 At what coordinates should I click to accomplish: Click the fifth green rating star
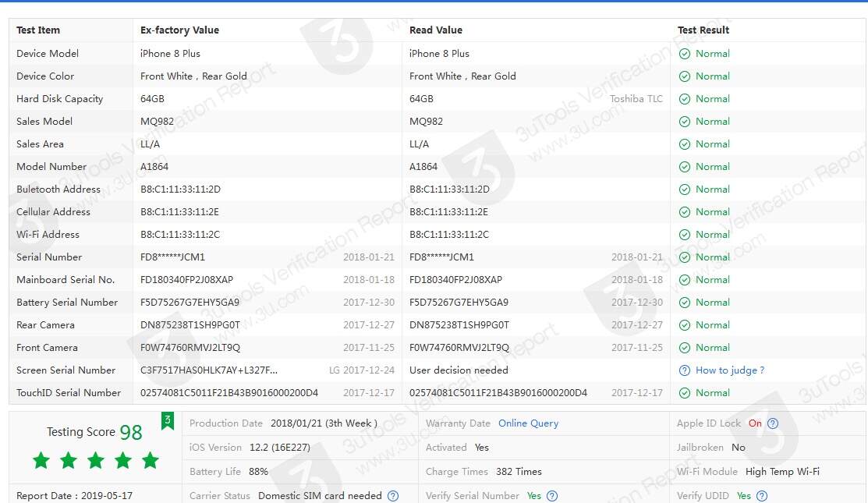click(151, 460)
